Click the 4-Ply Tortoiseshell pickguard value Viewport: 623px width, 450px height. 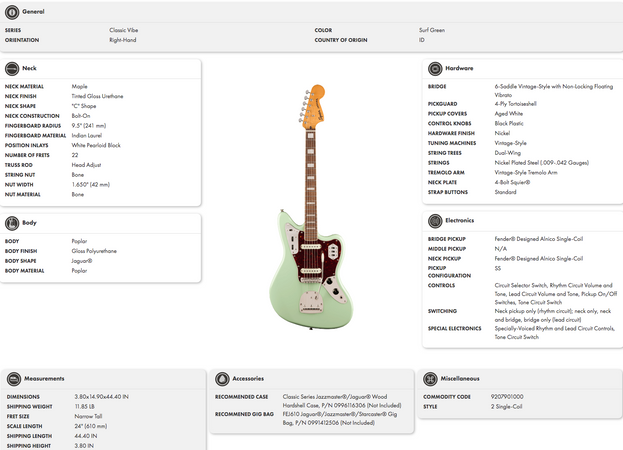[x=515, y=104]
